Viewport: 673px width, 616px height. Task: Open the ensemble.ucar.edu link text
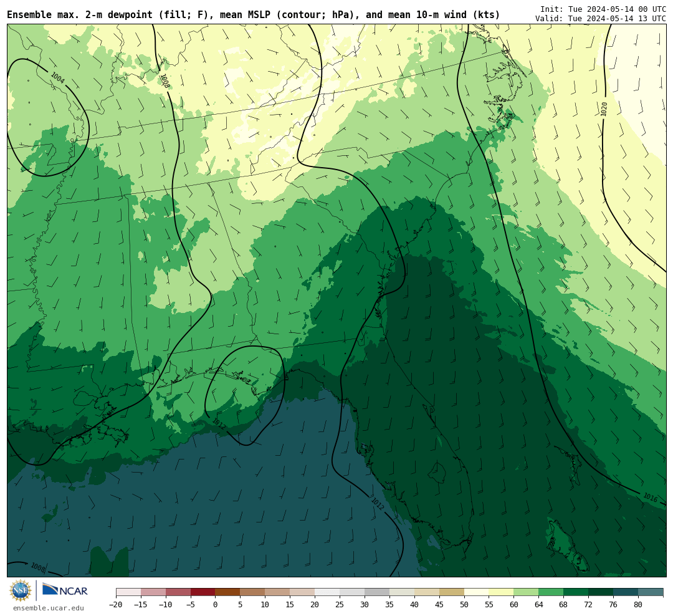tap(49, 608)
